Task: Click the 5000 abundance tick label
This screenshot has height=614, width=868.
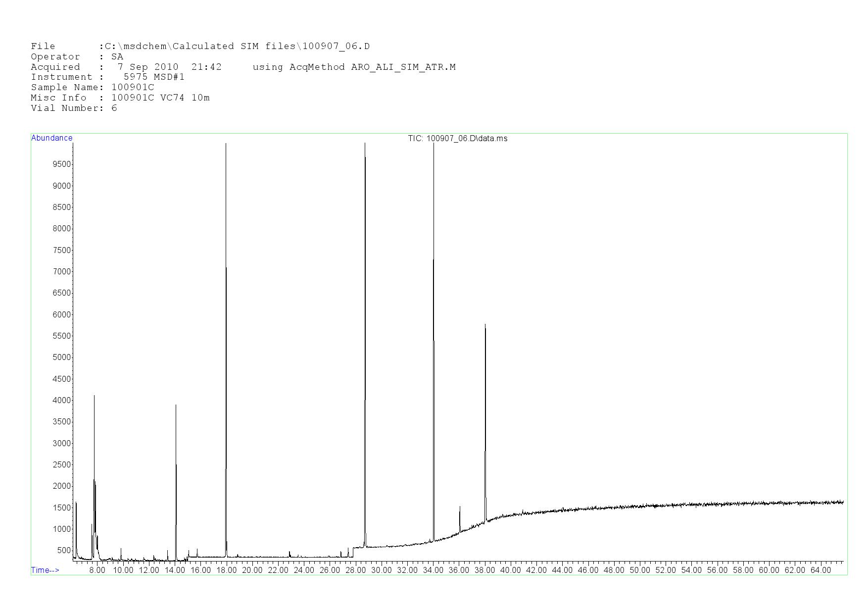Action: tap(62, 358)
